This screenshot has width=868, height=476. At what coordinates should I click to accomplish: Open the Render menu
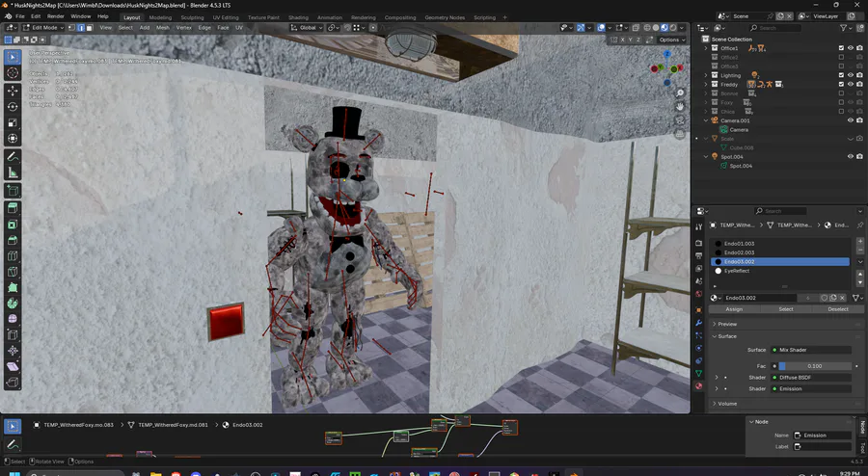pyautogui.click(x=55, y=16)
